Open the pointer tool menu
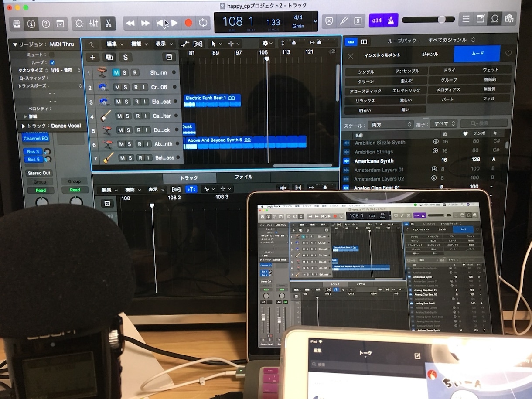This screenshot has height=399, width=532. pos(216,44)
